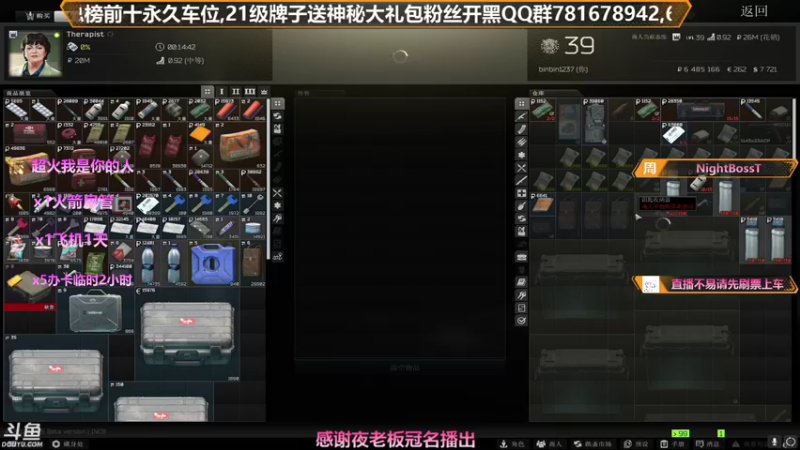The width and height of the screenshot is (800, 450).
Task: Open messages menu tab
Action: point(708,444)
